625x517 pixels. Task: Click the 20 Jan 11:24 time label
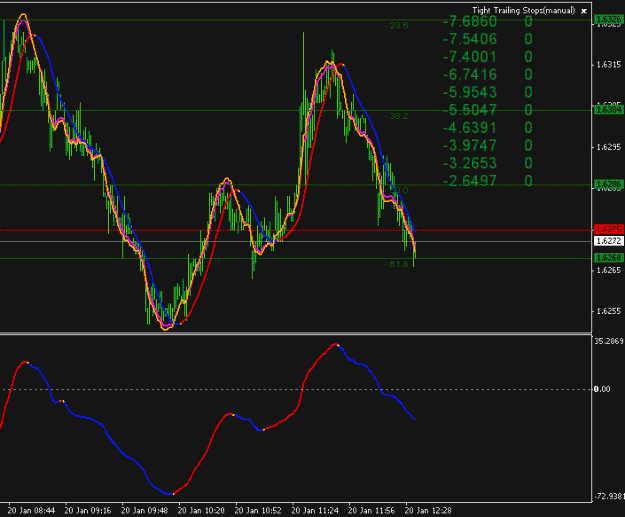[315, 511]
